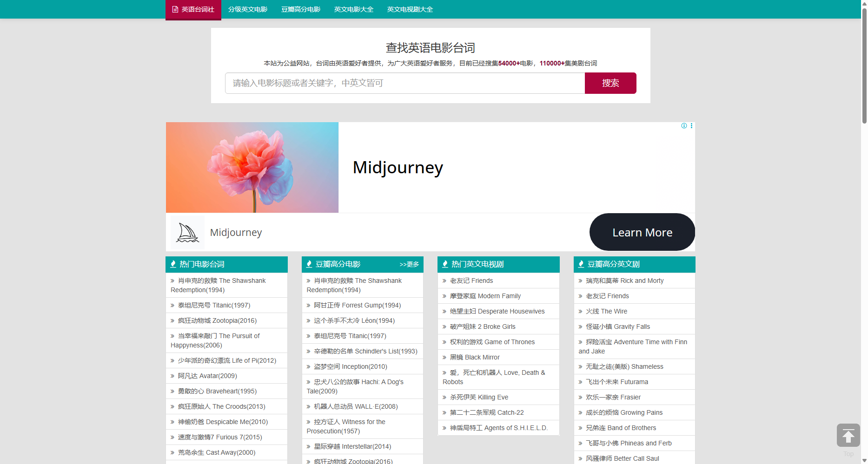Open Adventure Time with Finn and Jake

(x=633, y=346)
